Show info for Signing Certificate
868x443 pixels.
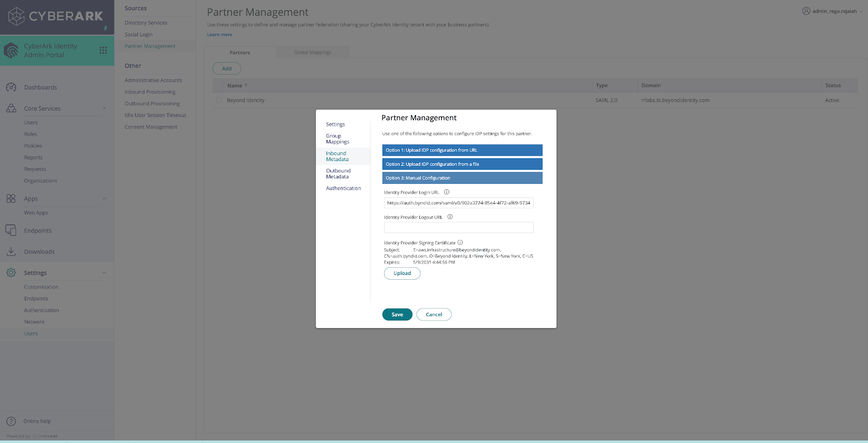[460, 242]
